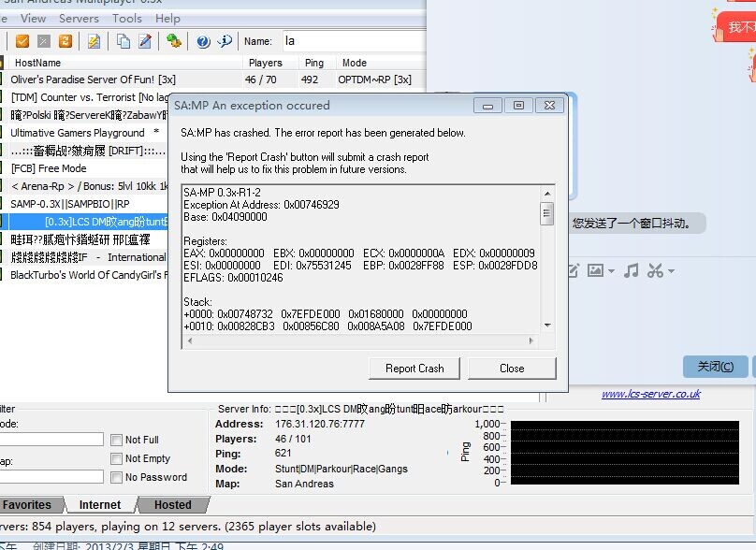Click the OPTDM~RP [3x] mode cell
This screenshot has width=756, height=550.
tap(374, 80)
